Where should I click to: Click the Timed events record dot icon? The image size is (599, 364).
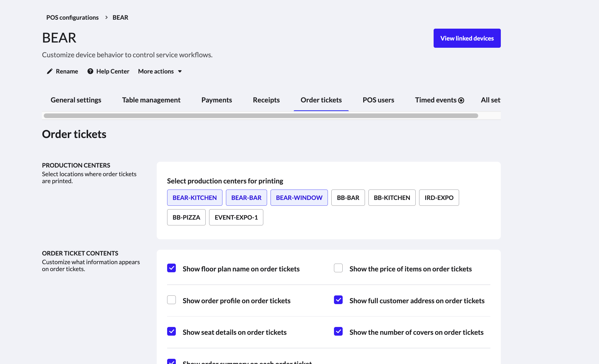click(461, 100)
